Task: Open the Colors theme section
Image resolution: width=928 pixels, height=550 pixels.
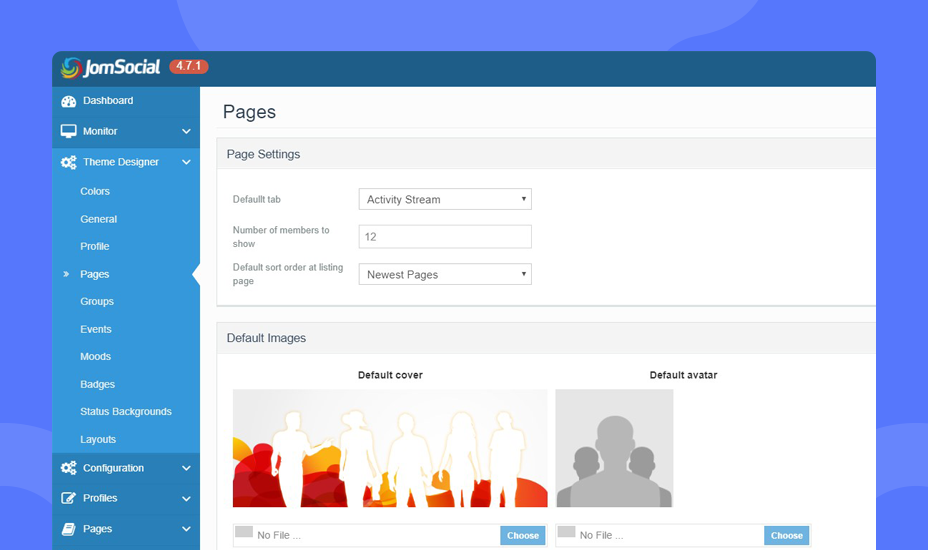Action: click(x=95, y=191)
